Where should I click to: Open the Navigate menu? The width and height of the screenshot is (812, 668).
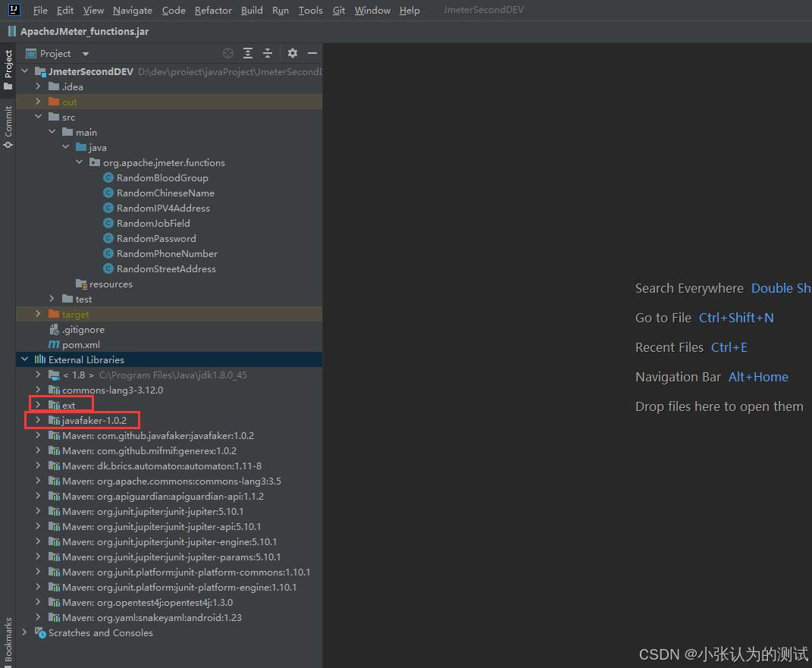pyautogui.click(x=133, y=11)
